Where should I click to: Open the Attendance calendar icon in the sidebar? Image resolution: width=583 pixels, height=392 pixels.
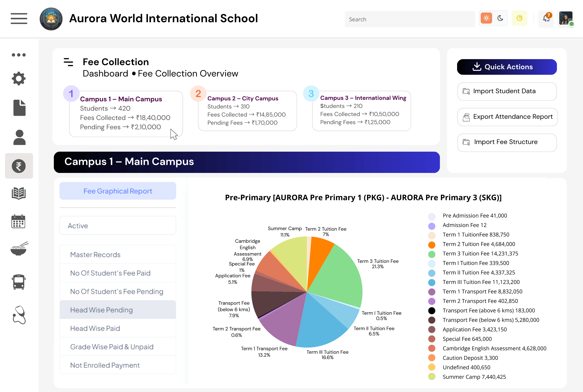19,222
